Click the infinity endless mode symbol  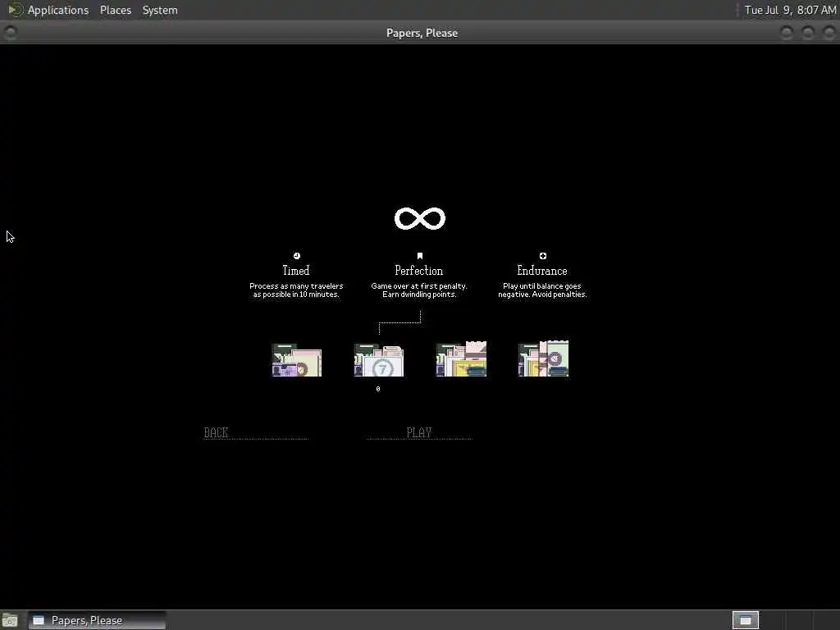(420, 218)
